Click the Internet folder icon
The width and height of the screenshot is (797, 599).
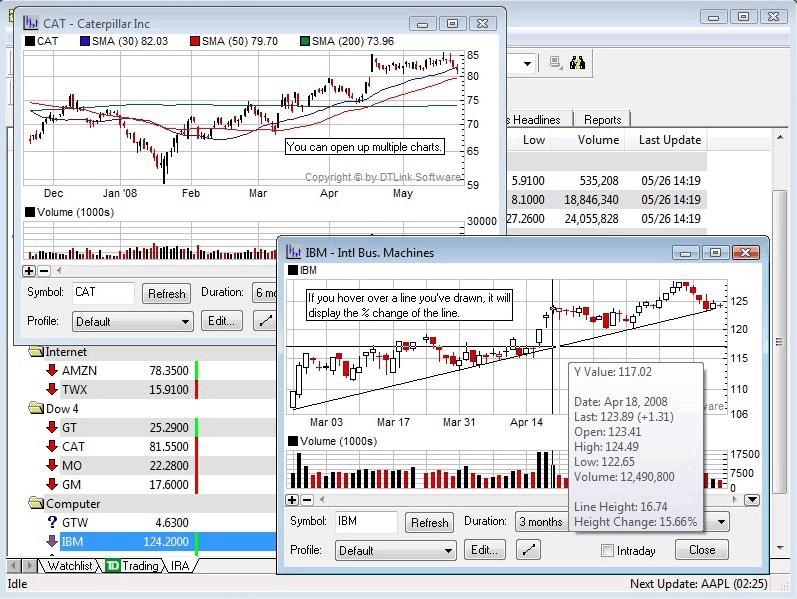[x=37, y=351]
